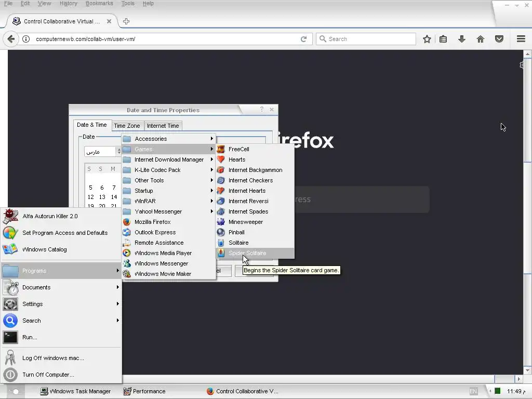This screenshot has width=532, height=399.
Task: Start Windows Messenger
Action: [x=169, y=263]
